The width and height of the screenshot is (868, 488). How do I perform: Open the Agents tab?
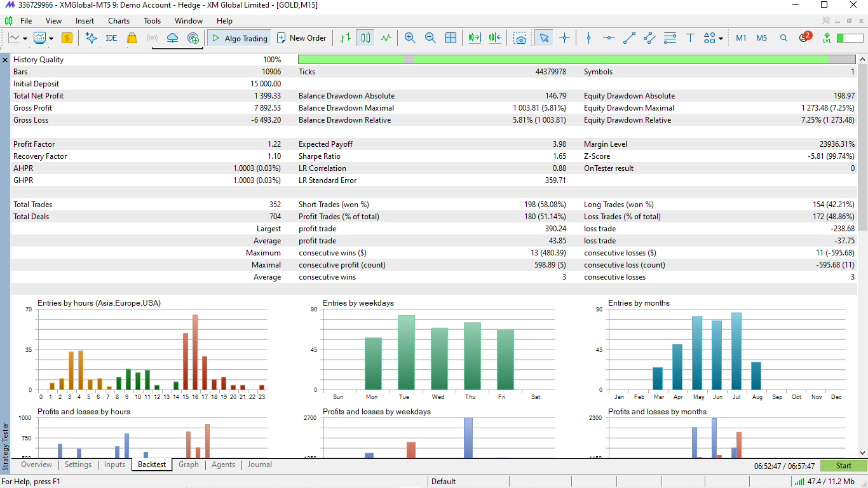pos(224,464)
